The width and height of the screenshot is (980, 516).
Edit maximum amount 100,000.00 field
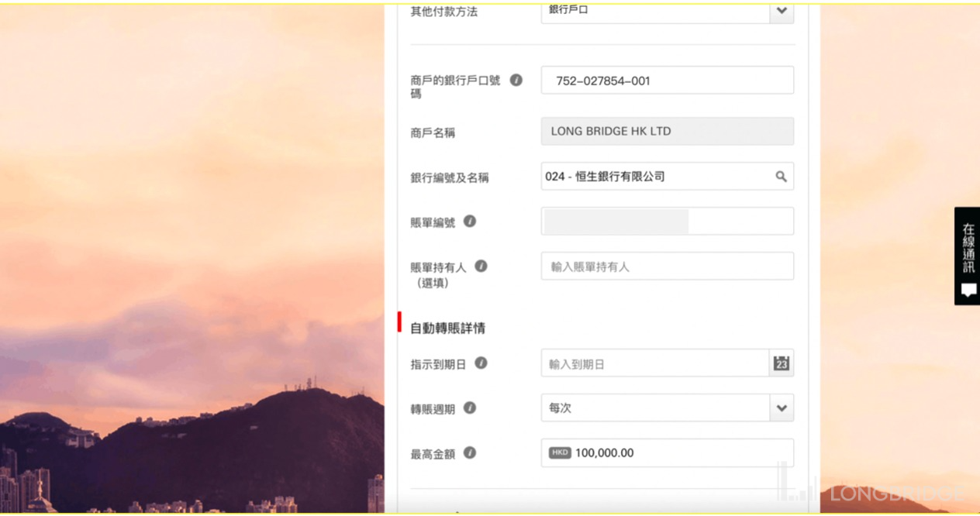(668, 453)
